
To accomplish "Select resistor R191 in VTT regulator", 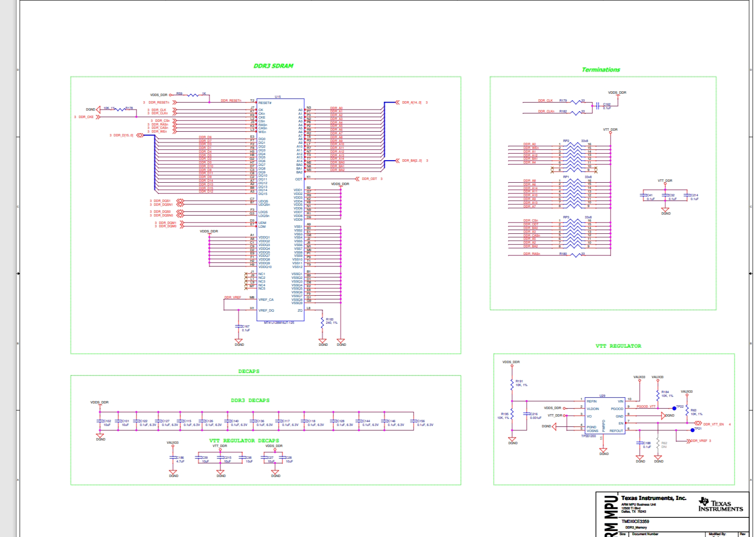I will pyautogui.click(x=512, y=384).
